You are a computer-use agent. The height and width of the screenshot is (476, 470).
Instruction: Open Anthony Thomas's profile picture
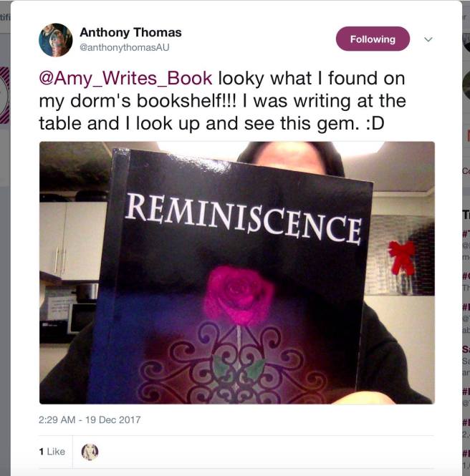coord(56,40)
